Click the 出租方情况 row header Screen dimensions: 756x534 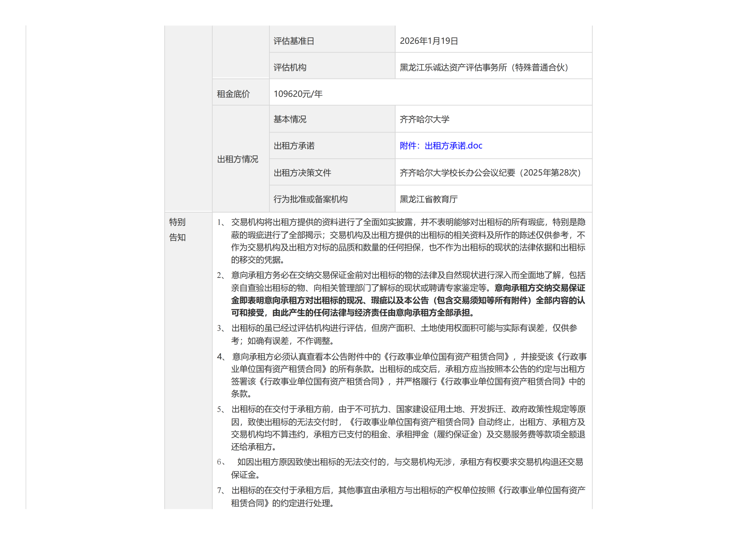coord(237,159)
